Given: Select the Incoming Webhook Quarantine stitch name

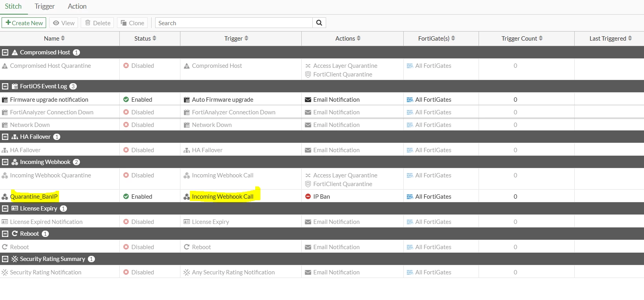Looking at the screenshot, I should [x=50, y=175].
